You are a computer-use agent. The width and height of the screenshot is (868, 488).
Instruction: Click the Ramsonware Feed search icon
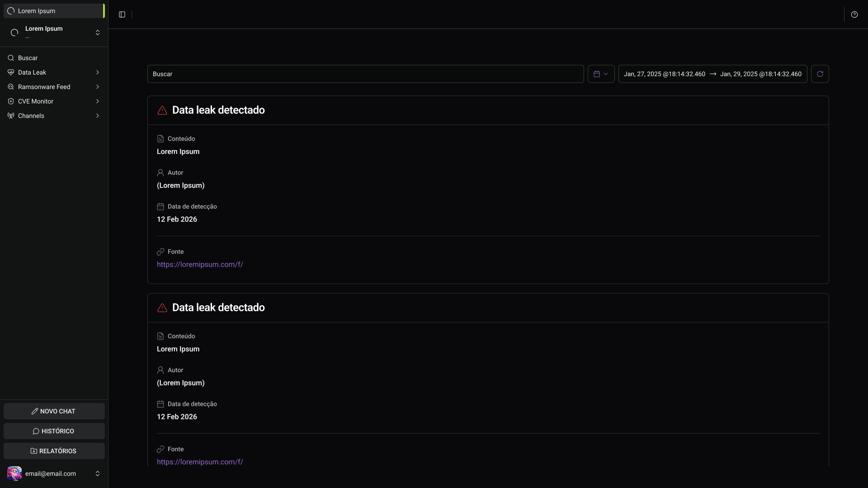[x=11, y=87]
